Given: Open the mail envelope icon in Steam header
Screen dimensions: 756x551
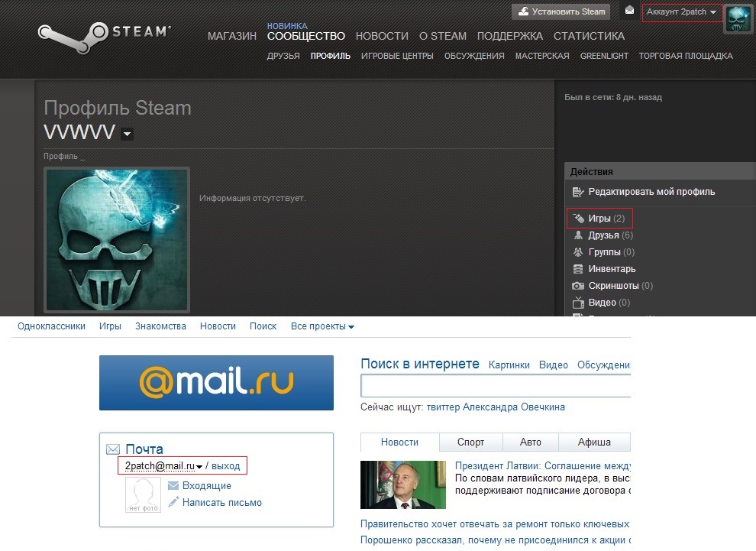Looking at the screenshot, I should click(x=629, y=11).
